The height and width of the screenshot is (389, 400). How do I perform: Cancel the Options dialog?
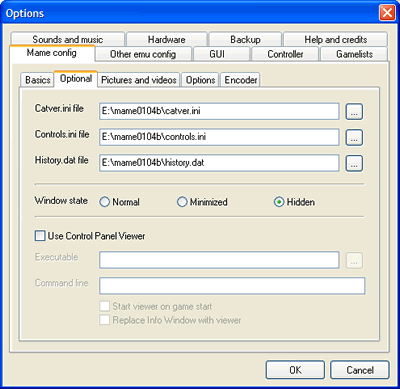pyautogui.click(x=360, y=370)
